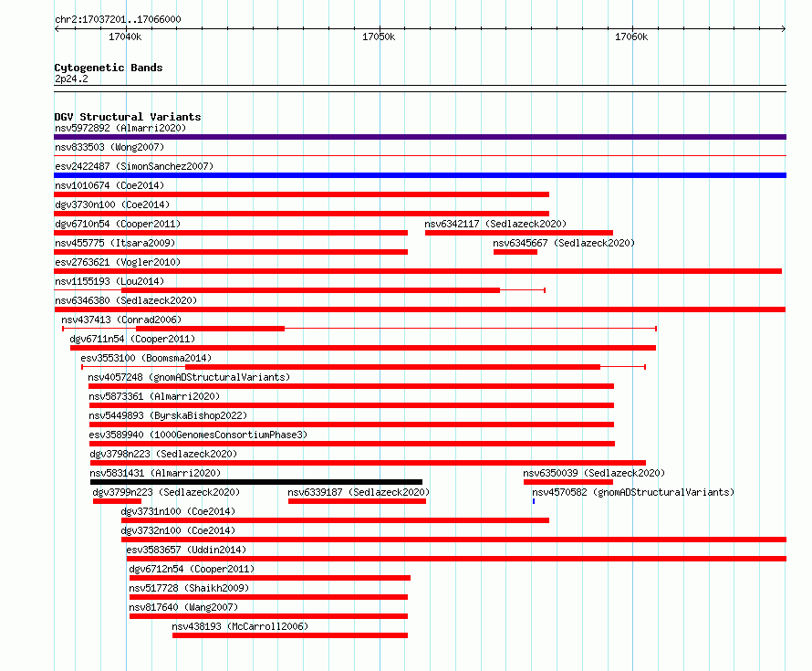The image size is (812, 671).
Task: Open esv2763621 (Vogler2010) variant
Action: [x=118, y=262]
